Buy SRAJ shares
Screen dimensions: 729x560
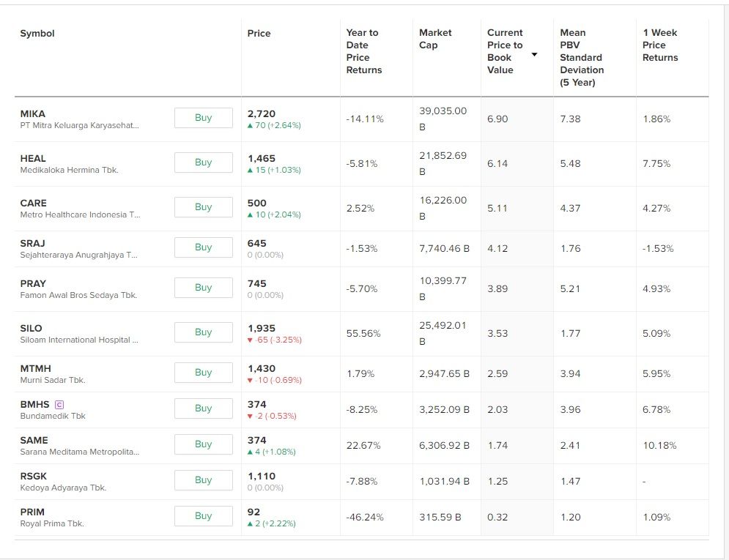[203, 247]
